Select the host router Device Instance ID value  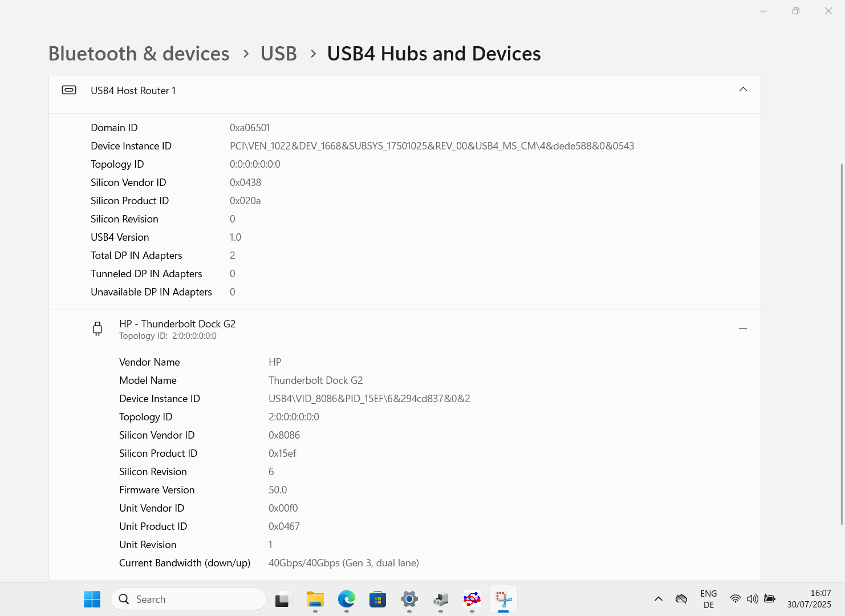tap(432, 146)
